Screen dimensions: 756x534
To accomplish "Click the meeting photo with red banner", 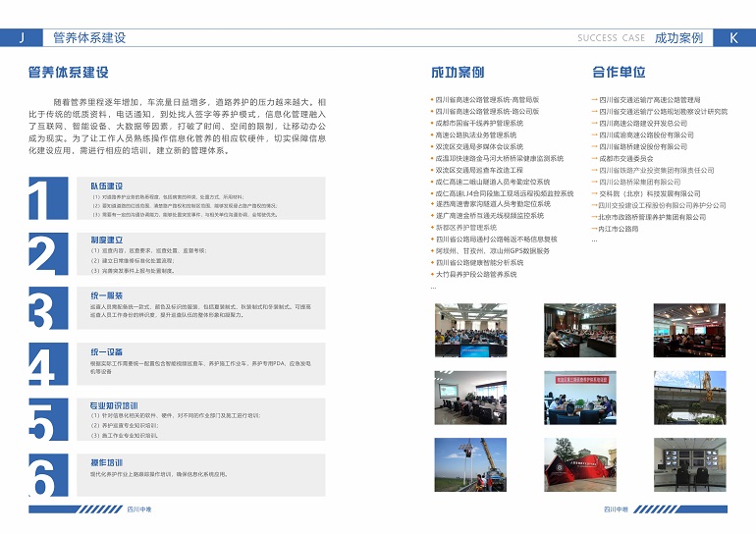I will [579, 398].
